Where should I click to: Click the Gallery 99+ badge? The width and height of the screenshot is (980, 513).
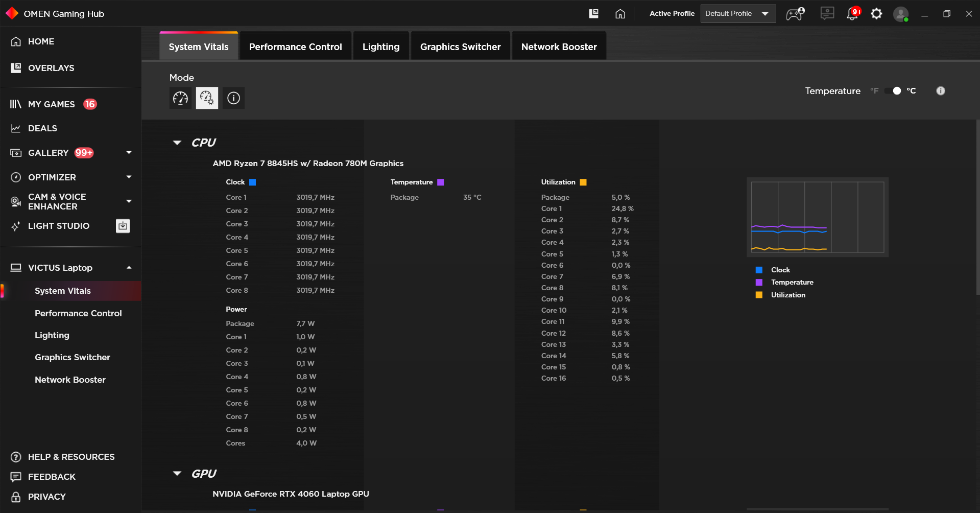84,153
